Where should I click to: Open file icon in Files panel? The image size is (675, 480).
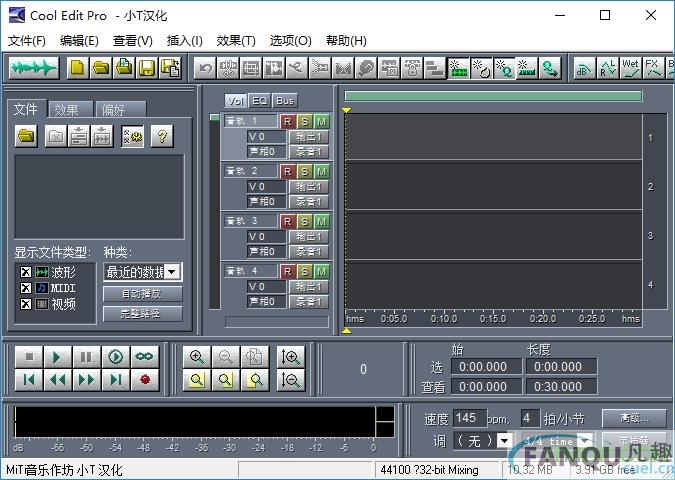(26, 136)
